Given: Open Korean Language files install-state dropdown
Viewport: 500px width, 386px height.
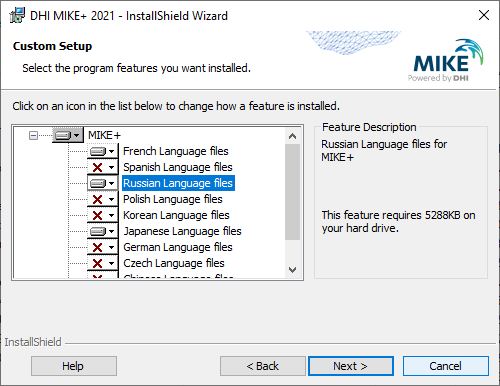Looking at the screenshot, I should click(x=103, y=215).
